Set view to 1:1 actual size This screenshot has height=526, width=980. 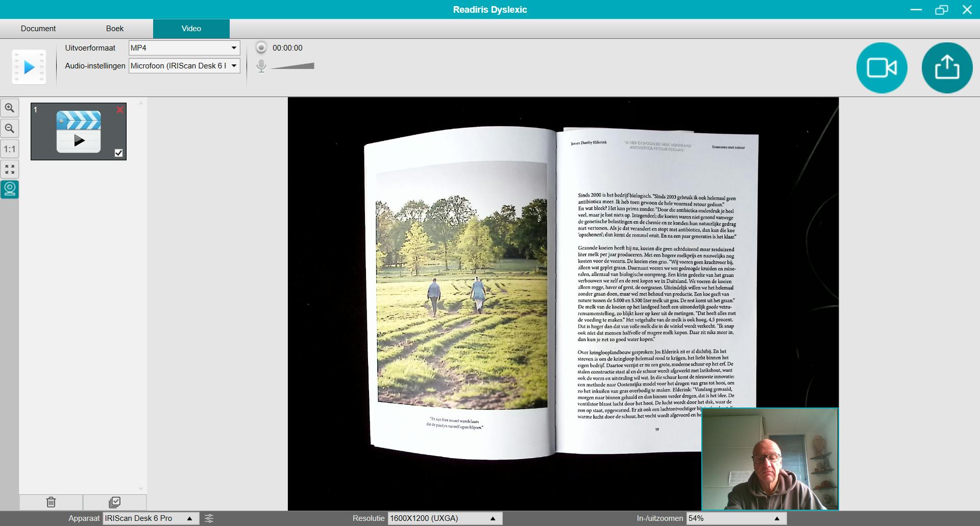tap(10, 149)
